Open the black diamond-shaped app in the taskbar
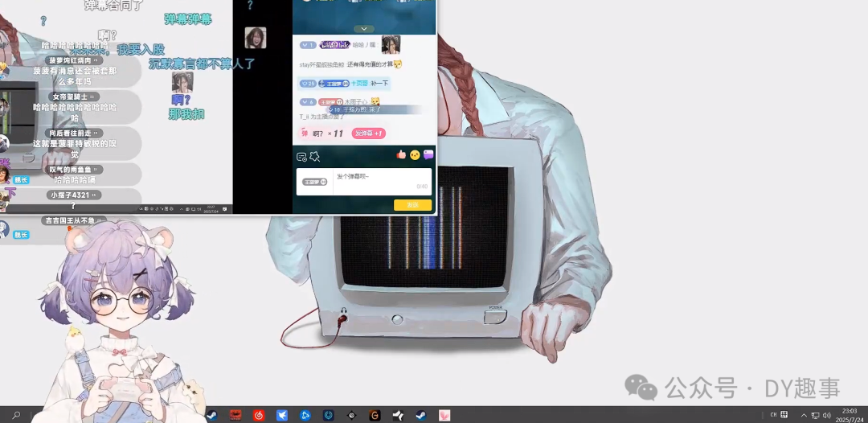The width and height of the screenshot is (868, 423). tap(351, 415)
